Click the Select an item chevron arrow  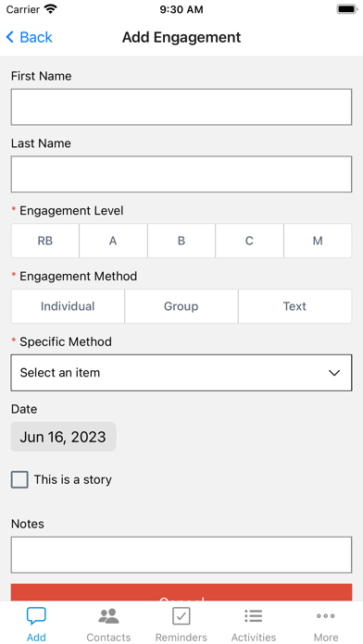coord(334,373)
